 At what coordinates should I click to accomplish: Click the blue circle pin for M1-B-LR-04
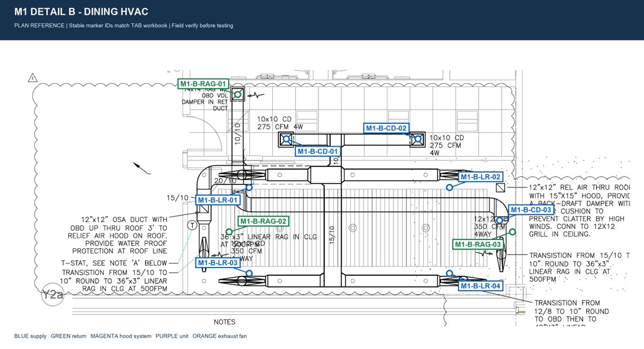click(x=449, y=273)
